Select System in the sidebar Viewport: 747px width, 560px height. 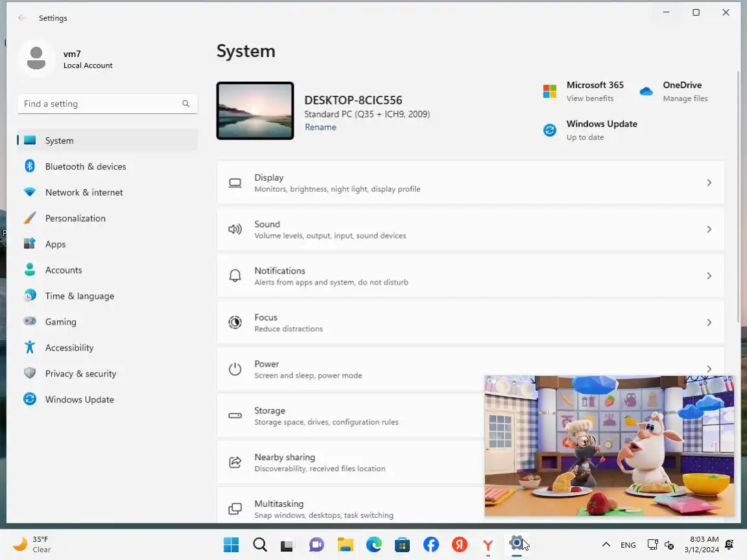coord(107,141)
